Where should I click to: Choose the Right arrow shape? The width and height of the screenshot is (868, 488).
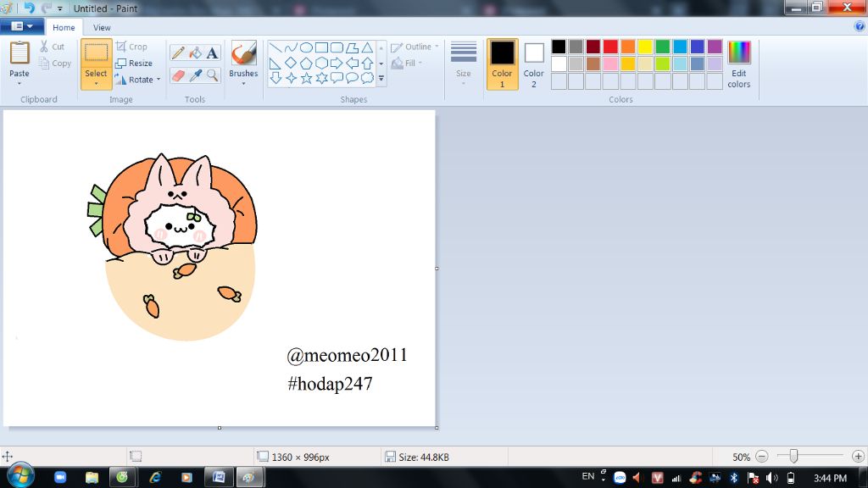tap(337, 63)
